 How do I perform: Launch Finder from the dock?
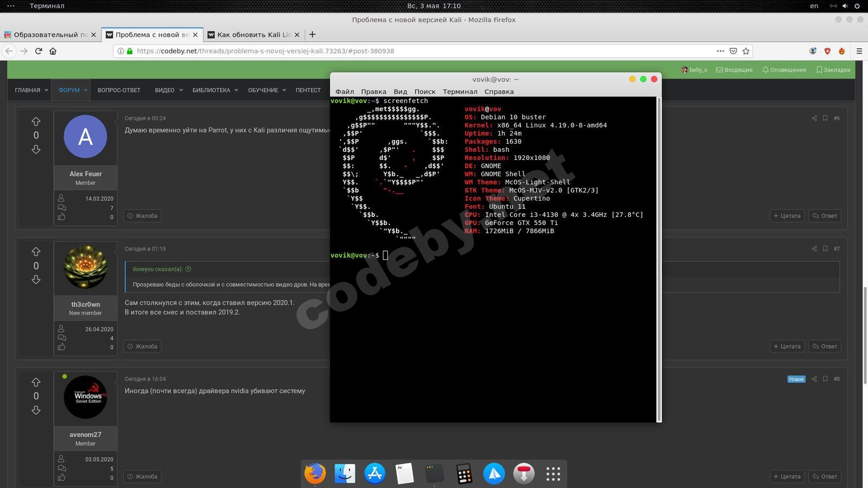tap(345, 474)
